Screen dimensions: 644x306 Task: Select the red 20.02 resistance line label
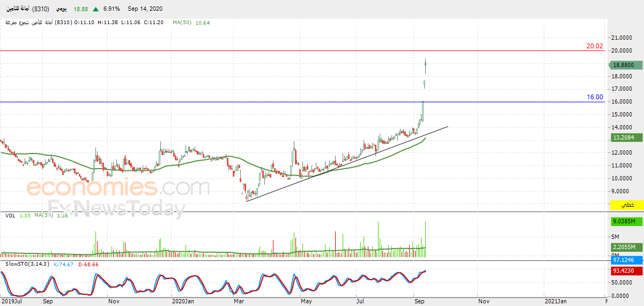tap(595, 47)
